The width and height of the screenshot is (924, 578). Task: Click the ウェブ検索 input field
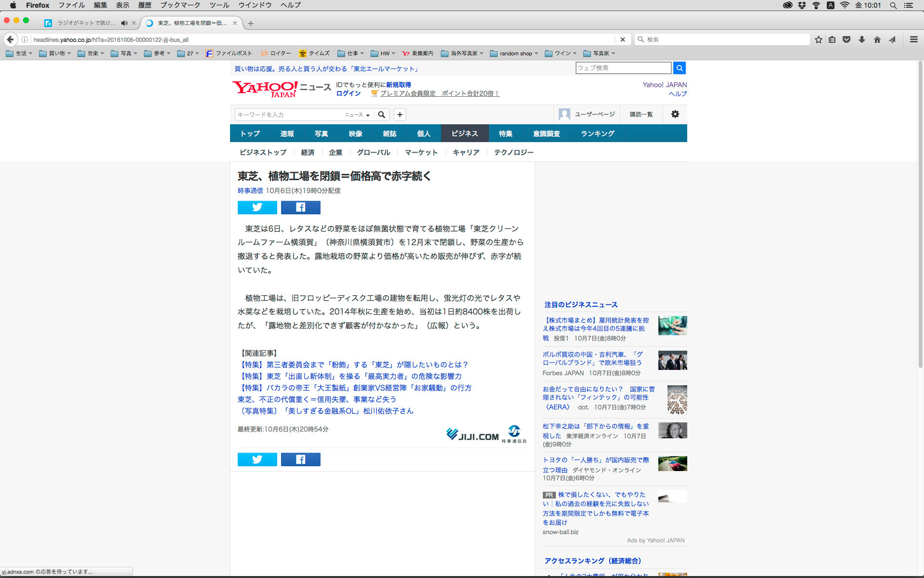tap(623, 68)
